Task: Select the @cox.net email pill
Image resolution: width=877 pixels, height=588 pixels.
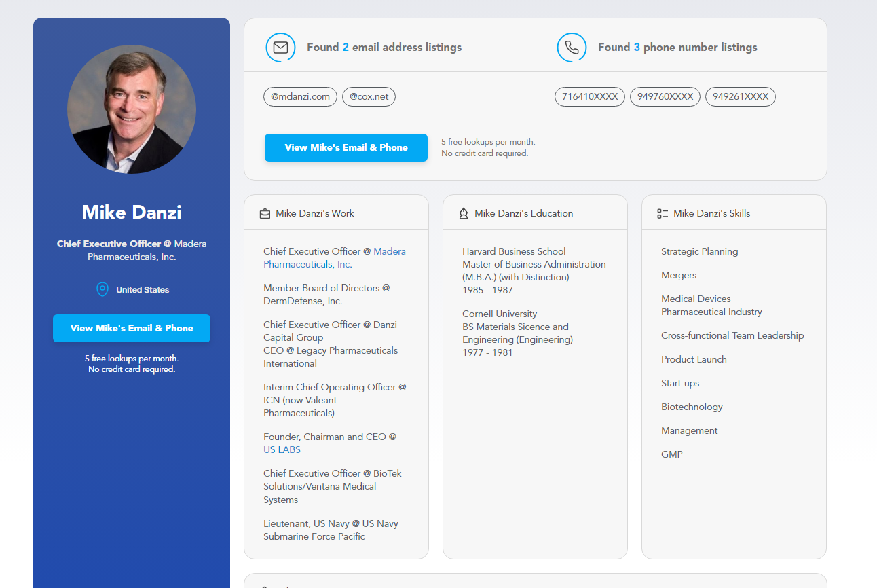Action: (x=369, y=96)
